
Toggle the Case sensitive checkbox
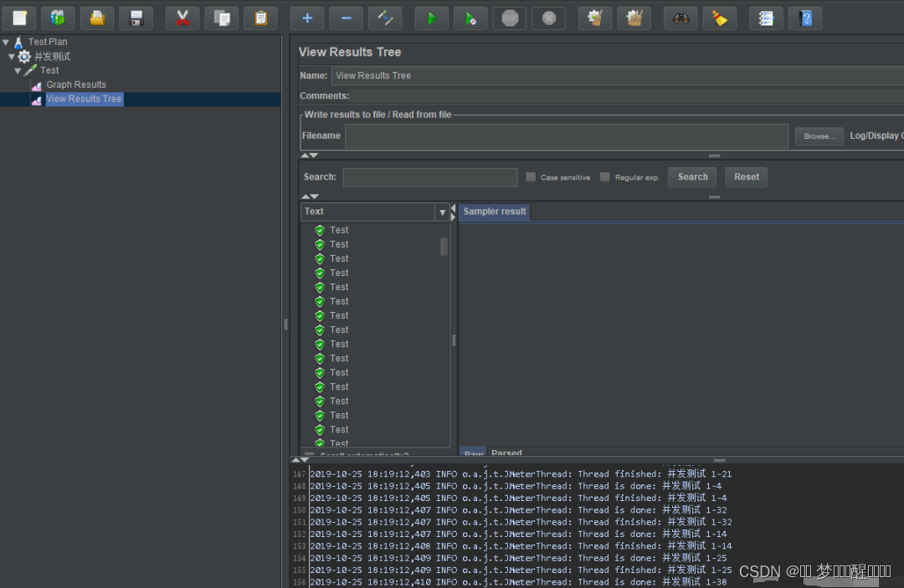pyautogui.click(x=531, y=176)
